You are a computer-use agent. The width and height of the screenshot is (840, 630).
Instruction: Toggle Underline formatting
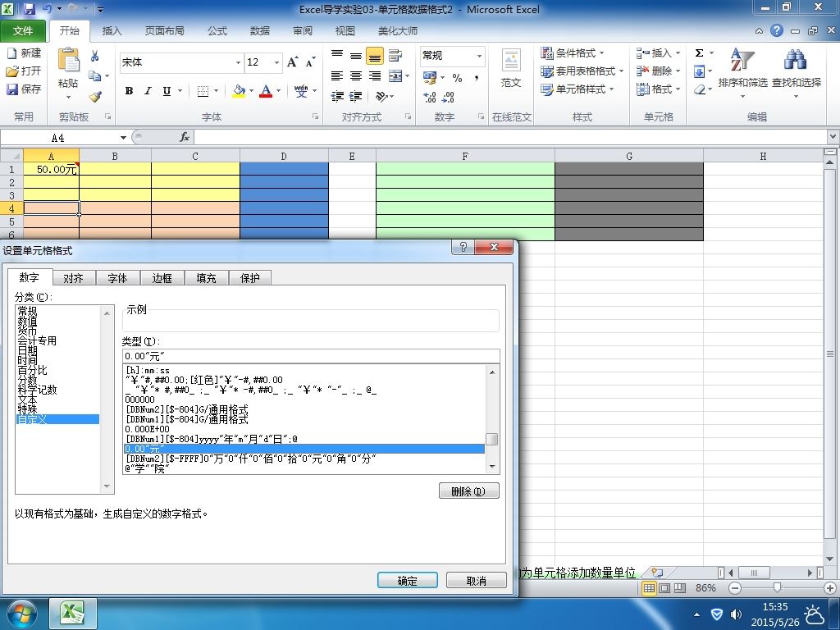(167, 91)
